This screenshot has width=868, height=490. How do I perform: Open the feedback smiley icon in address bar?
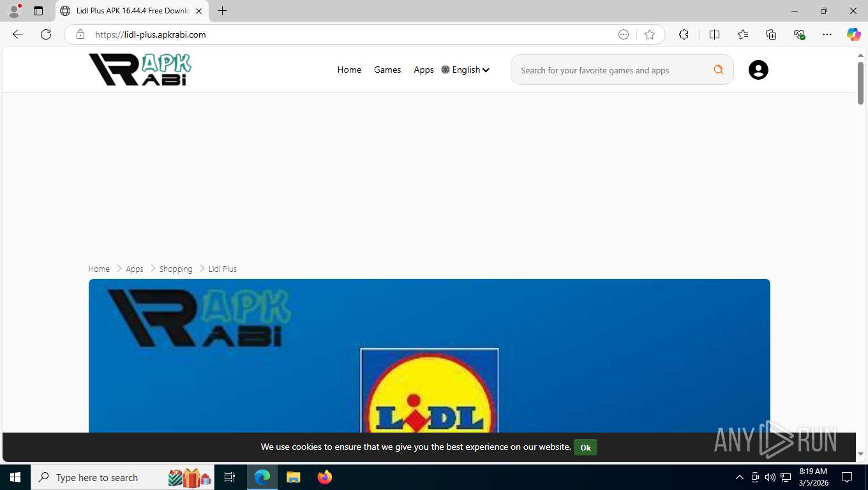point(624,34)
